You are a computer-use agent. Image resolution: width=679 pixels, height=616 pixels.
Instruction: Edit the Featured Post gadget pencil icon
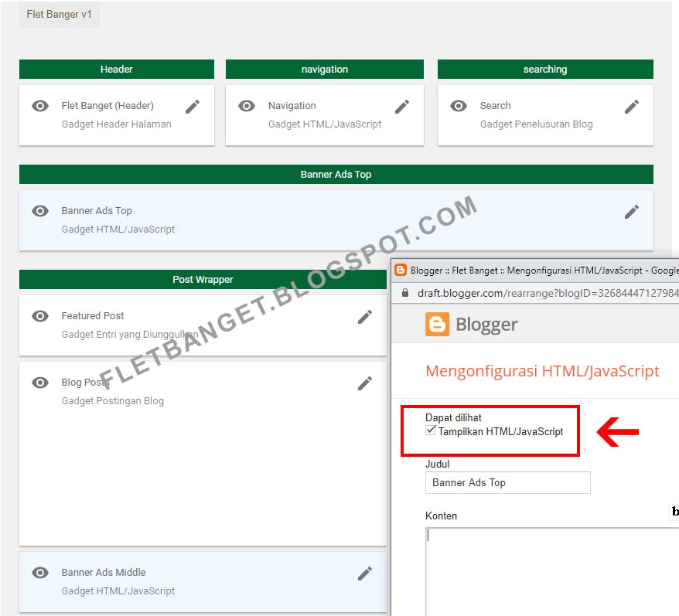click(364, 316)
